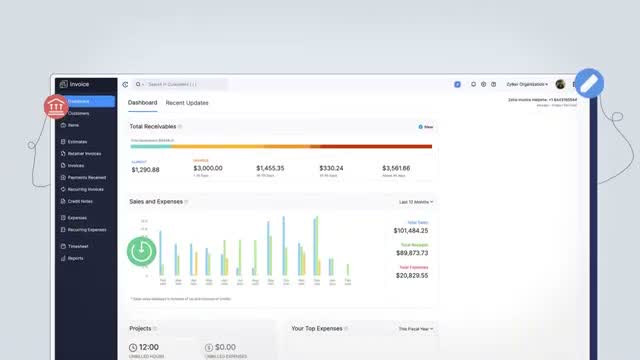Viewport: 640px width, 360px height.
Task: Click the Invoice app logo
Action: [x=74, y=84]
